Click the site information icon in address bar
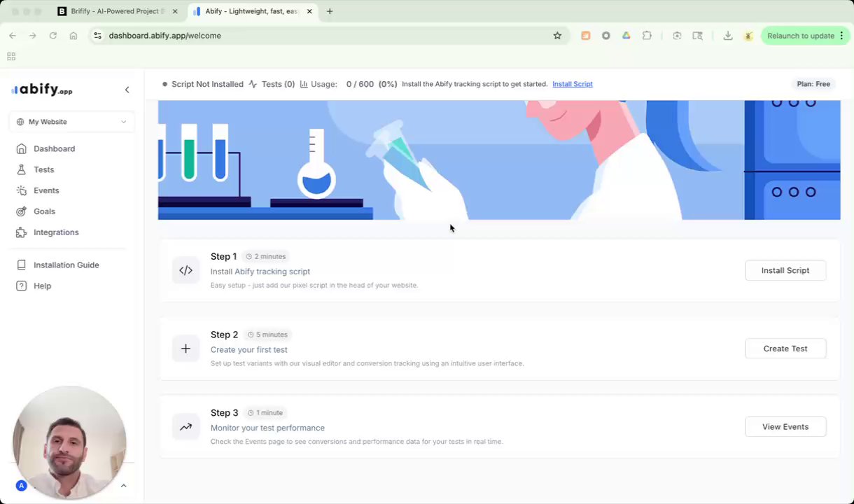 tap(97, 36)
